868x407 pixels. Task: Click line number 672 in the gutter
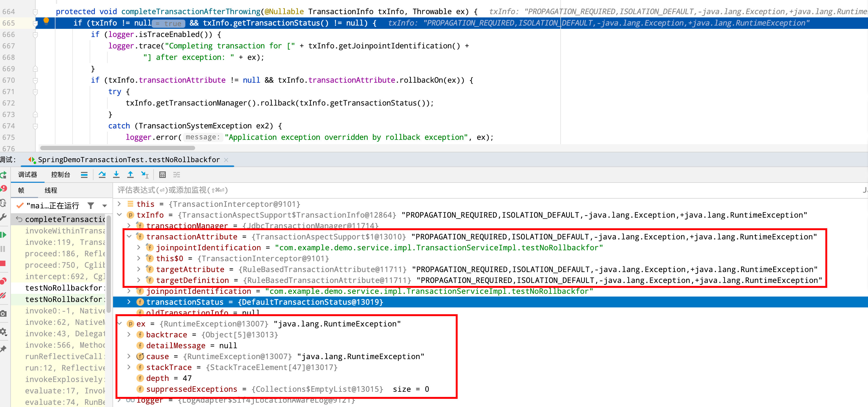point(9,103)
